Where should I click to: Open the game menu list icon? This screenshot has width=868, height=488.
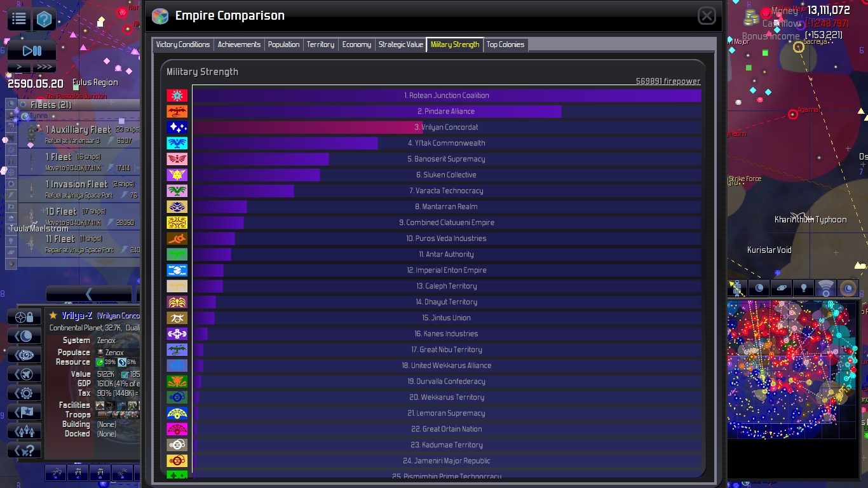point(19,20)
